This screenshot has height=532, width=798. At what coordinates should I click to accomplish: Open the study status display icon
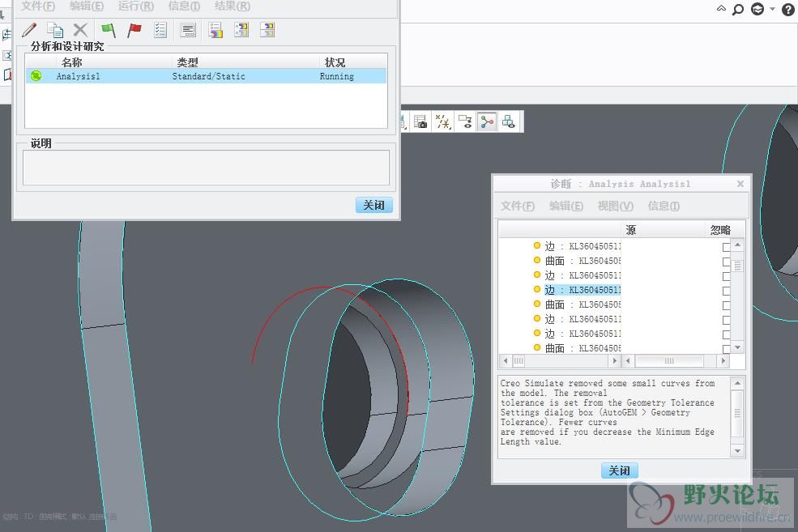188,30
